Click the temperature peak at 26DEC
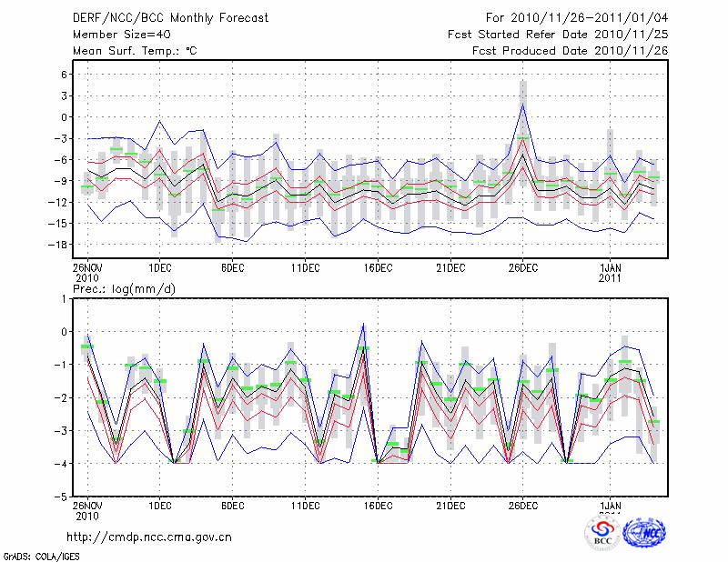This screenshot has width=728, height=562. point(523,104)
